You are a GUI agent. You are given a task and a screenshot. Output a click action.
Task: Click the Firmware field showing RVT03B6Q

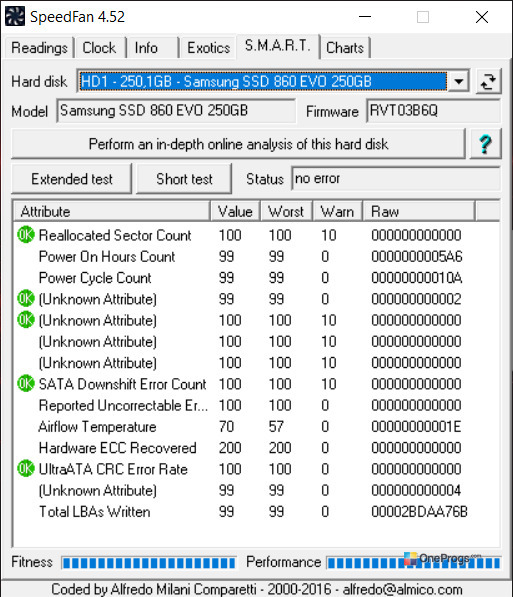[433, 111]
